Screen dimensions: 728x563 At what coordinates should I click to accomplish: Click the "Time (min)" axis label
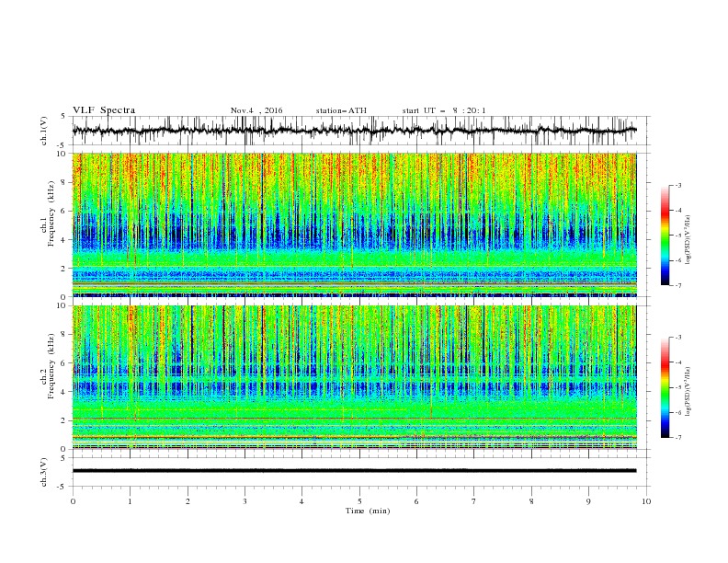coord(368,511)
